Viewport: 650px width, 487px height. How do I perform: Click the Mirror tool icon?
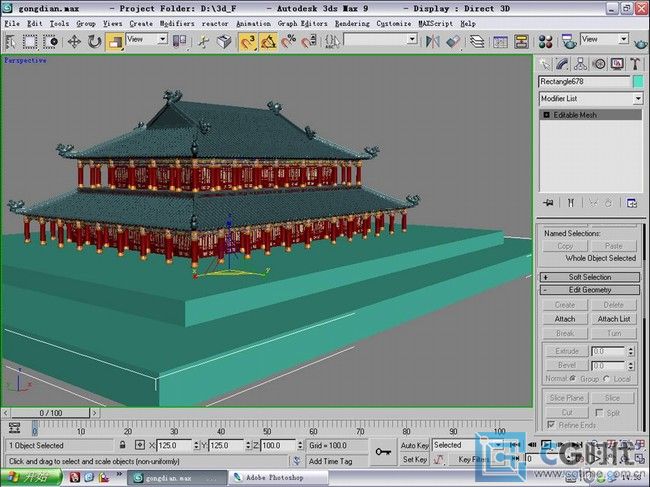(x=433, y=41)
